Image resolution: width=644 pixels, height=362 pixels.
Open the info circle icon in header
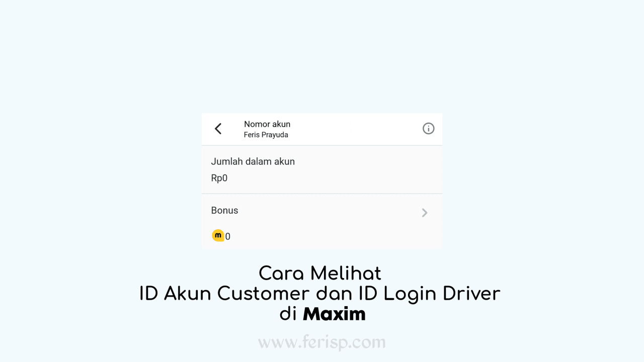428,129
